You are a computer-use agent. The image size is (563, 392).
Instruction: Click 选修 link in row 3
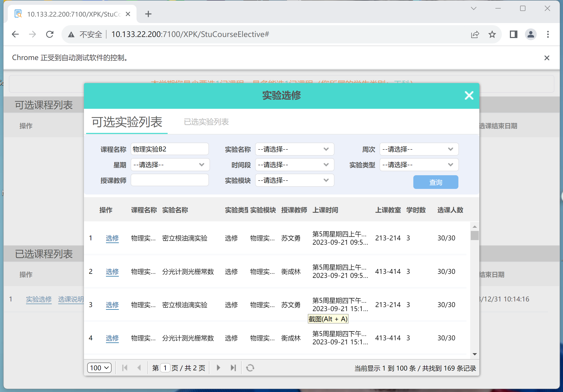tap(112, 305)
